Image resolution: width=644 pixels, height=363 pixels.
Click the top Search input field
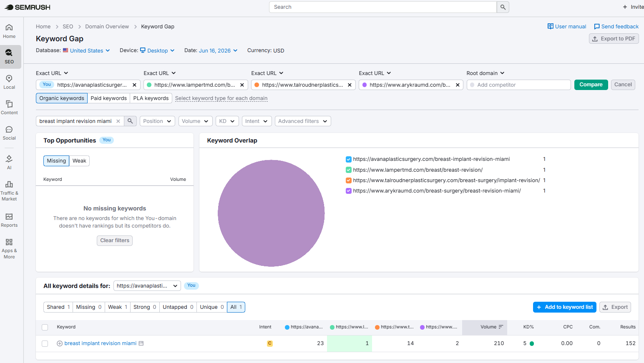(383, 7)
